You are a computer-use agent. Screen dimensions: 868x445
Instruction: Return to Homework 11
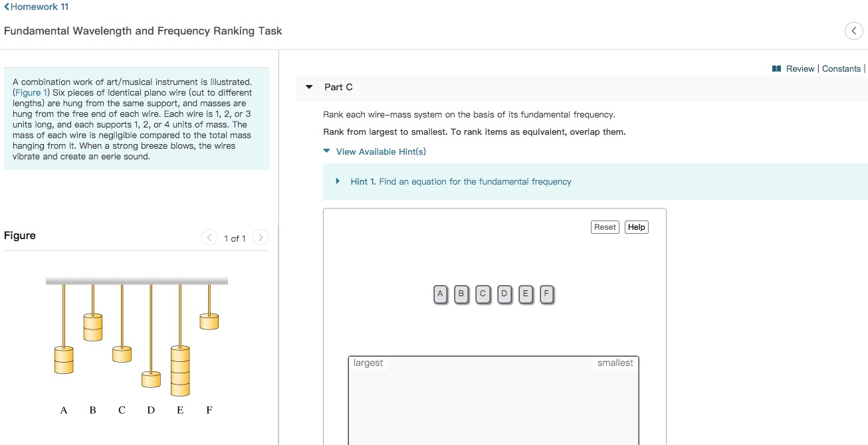35,7
